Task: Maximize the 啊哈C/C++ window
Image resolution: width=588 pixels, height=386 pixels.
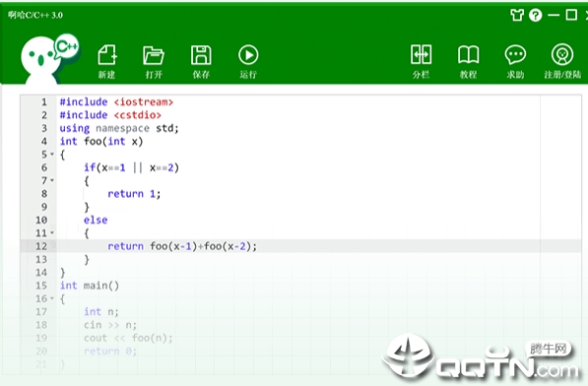Action: [571, 15]
